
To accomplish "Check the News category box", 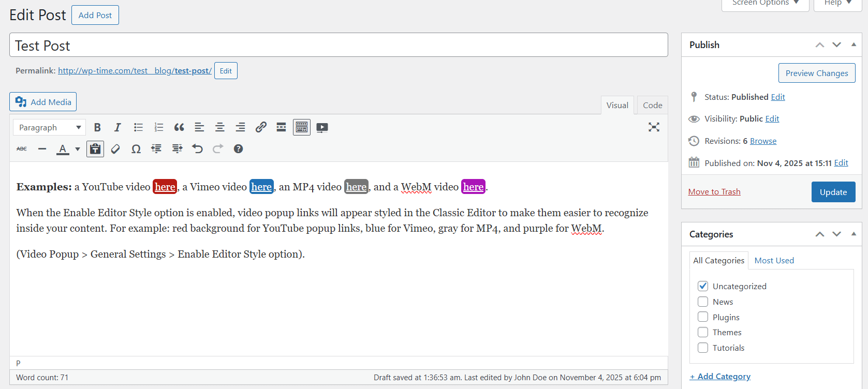I will [x=703, y=302].
